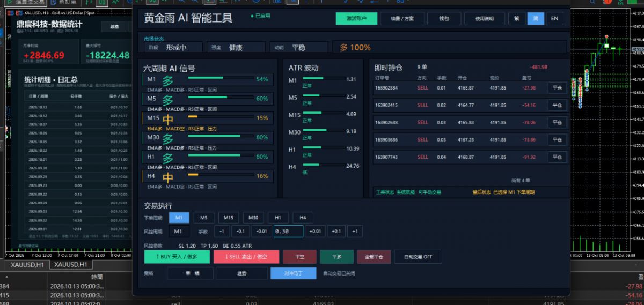Click 尚有 4 单 remaining orders text

[521, 181]
